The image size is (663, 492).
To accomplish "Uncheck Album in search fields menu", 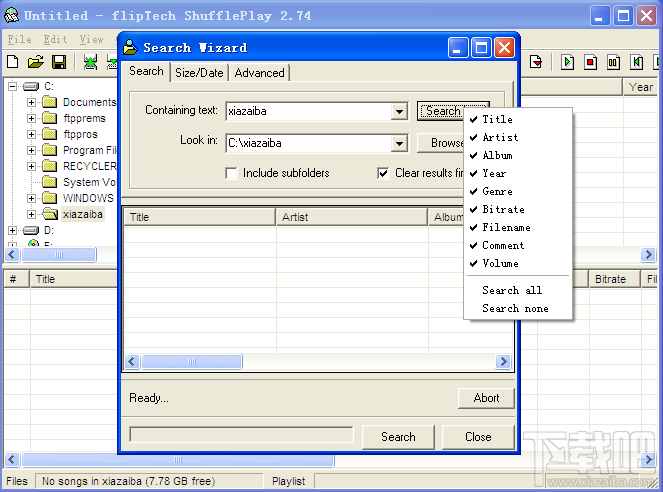I will 518,156.
